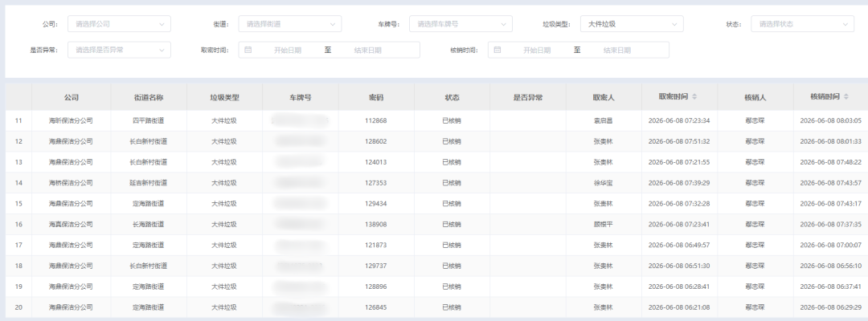Click the 长海路街道 cell
The height and width of the screenshot is (321, 868).
pos(149,225)
